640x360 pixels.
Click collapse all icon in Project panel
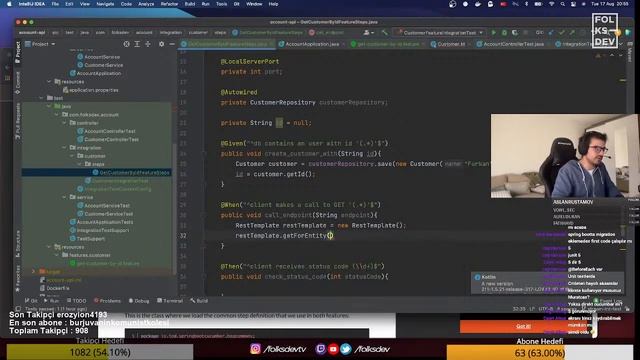[148, 44]
